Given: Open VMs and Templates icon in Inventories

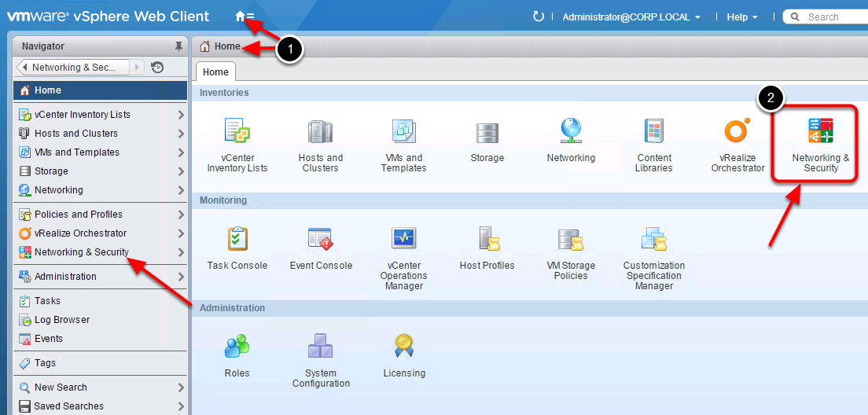Looking at the screenshot, I should click(x=403, y=131).
